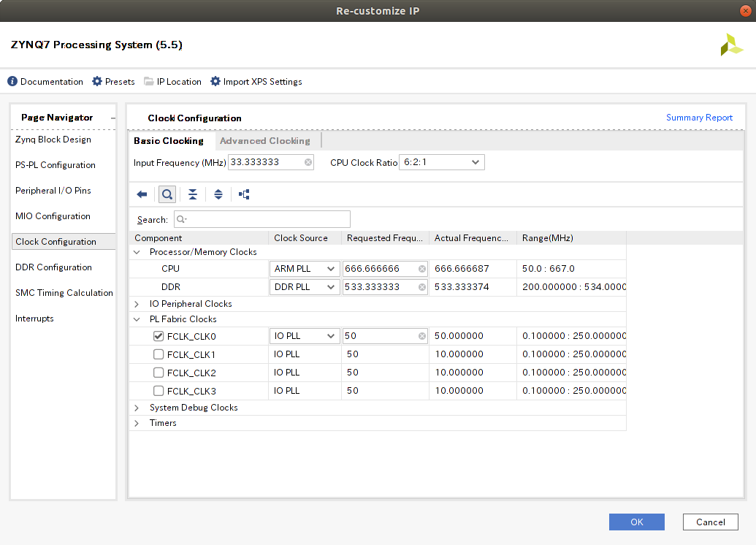This screenshot has height=545, width=756.
Task: Click the Clock Source column header
Action: [305, 238]
